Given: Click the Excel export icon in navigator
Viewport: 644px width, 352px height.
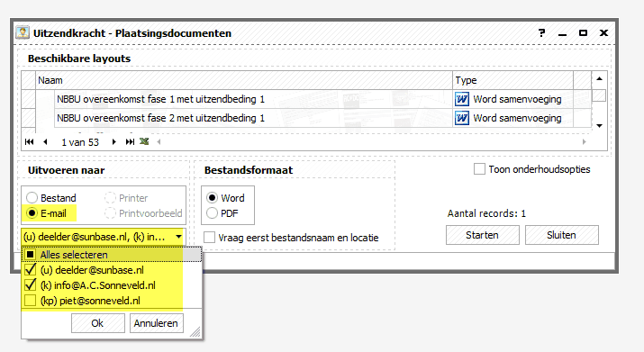Looking at the screenshot, I should tap(144, 141).
